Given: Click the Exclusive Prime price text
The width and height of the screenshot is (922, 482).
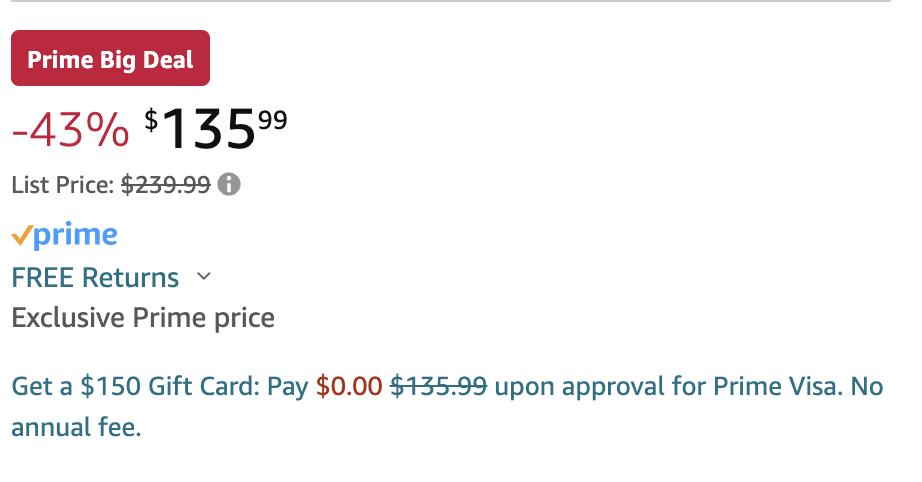Looking at the screenshot, I should point(143,318).
